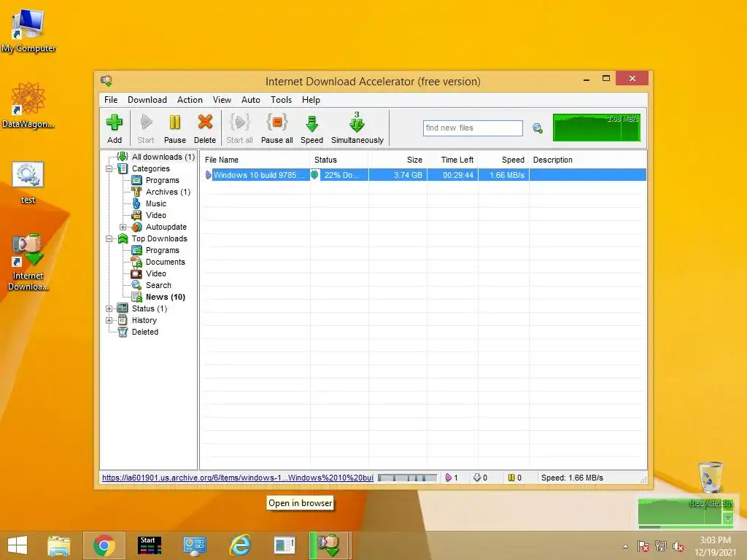Open the View menu
747x560 pixels.
coord(222,99)
